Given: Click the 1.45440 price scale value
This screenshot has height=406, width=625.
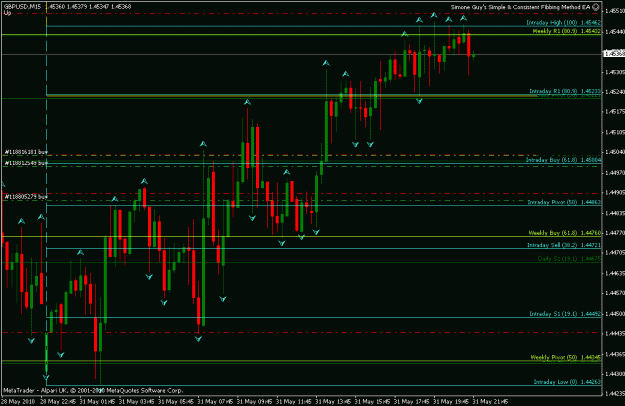Looking at the screenshot, I should coord(615,31).
